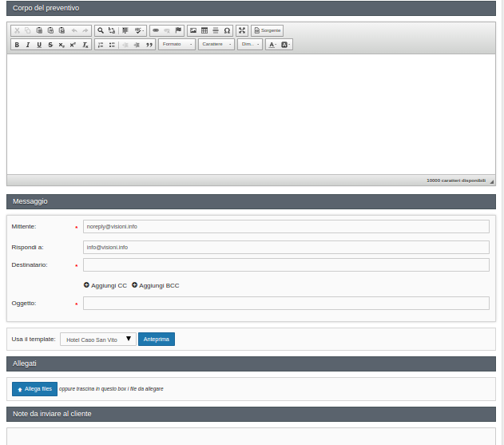The width and height of the screenshot is (504, 445).
Task: Click the Aggiungi BCC link
Action: pos(156,285)
